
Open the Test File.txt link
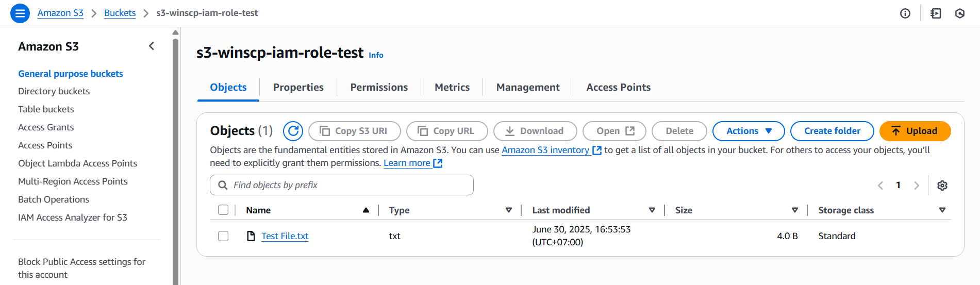[285, 236]
